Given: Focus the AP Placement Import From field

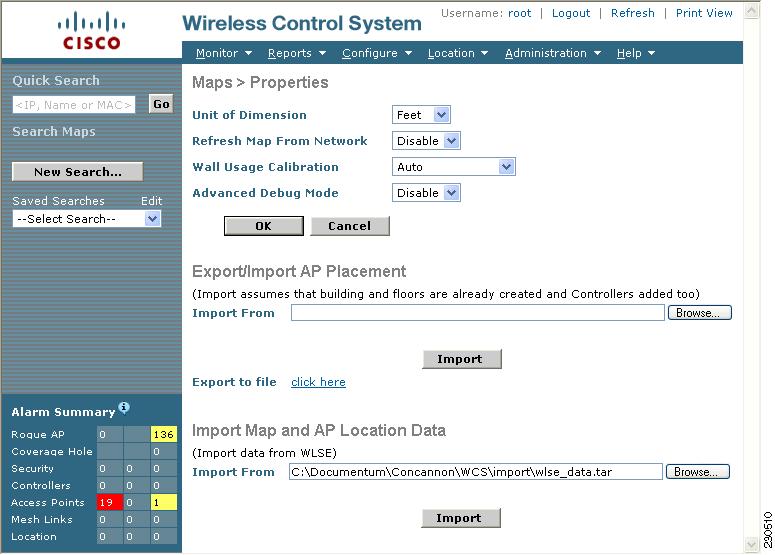Looking at the screenshot, I should (x=477, y=313).
